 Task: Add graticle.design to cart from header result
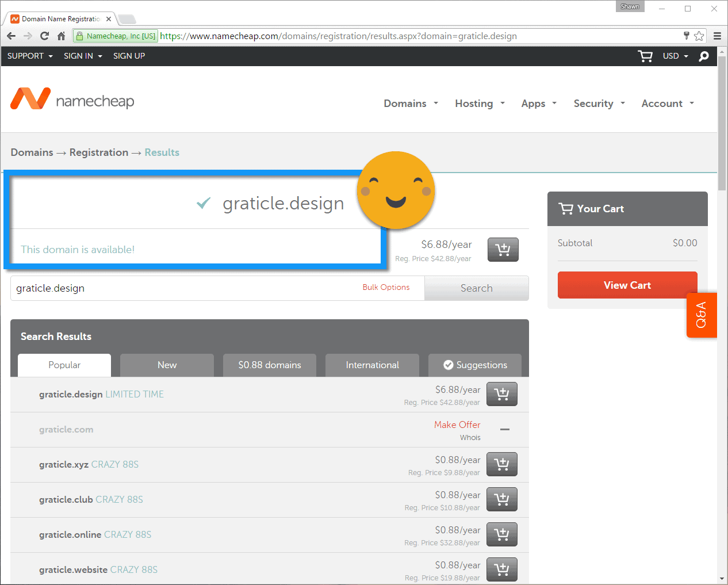(x=503, y=250)
